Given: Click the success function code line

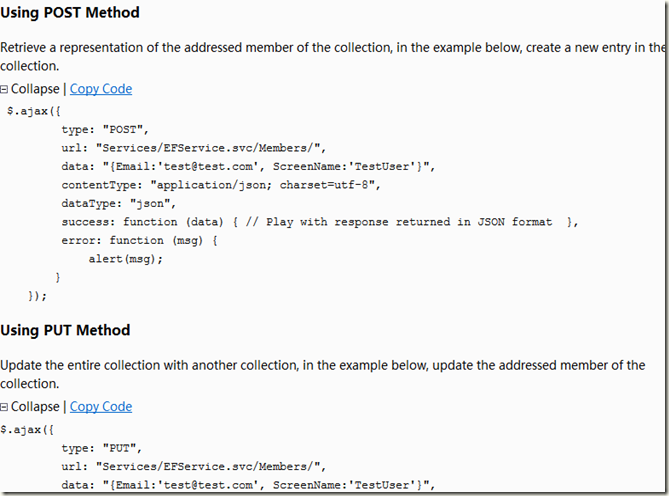Looking at the screenshot, I should [x=320, y=222].
